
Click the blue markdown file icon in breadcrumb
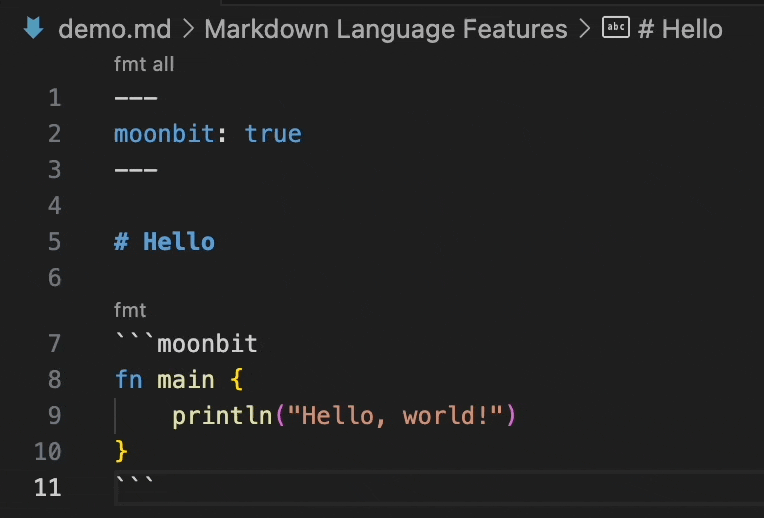[34, 28]
